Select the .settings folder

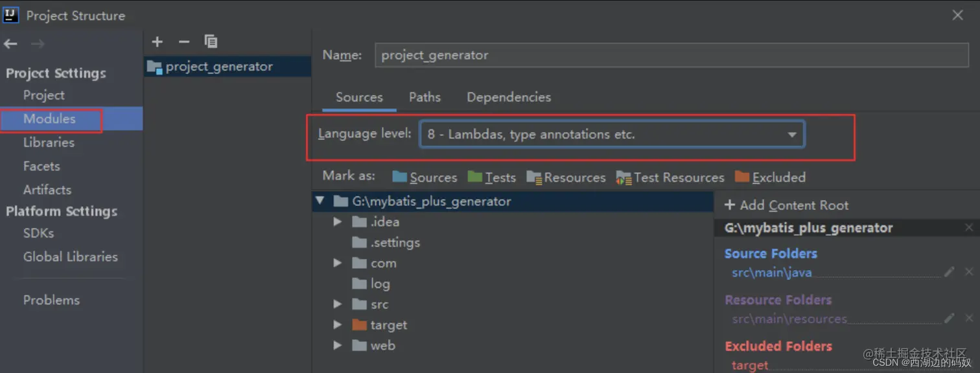coord(386,243)
